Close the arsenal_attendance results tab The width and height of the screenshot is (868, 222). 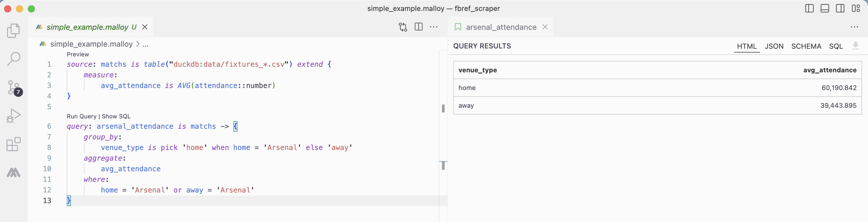tap(545, 27)
